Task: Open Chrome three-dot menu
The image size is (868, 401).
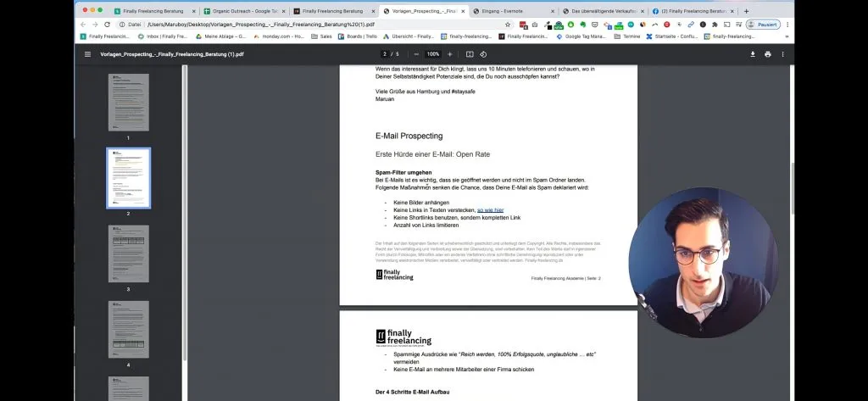Action: coord(787,25)
